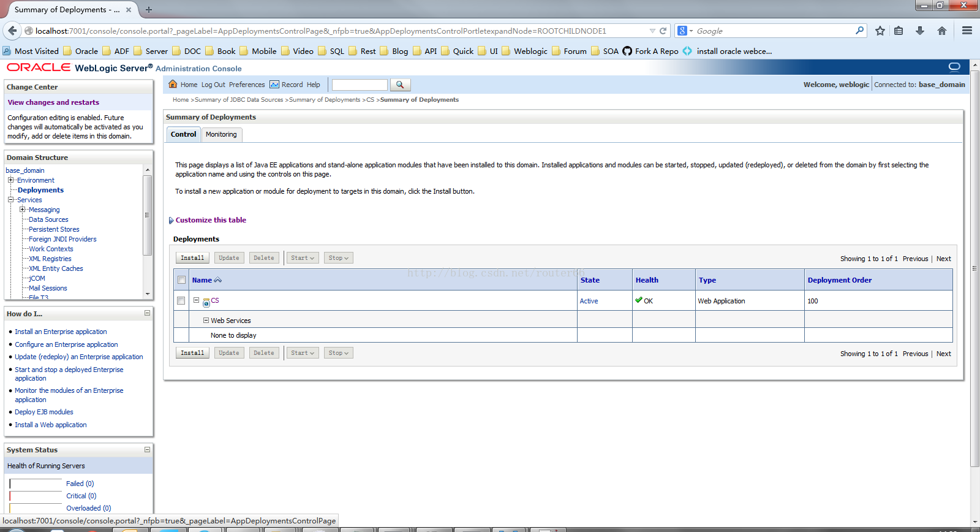Click the bookmark star icon
This screenshot has height=532, width=980.
click(880, 31)
